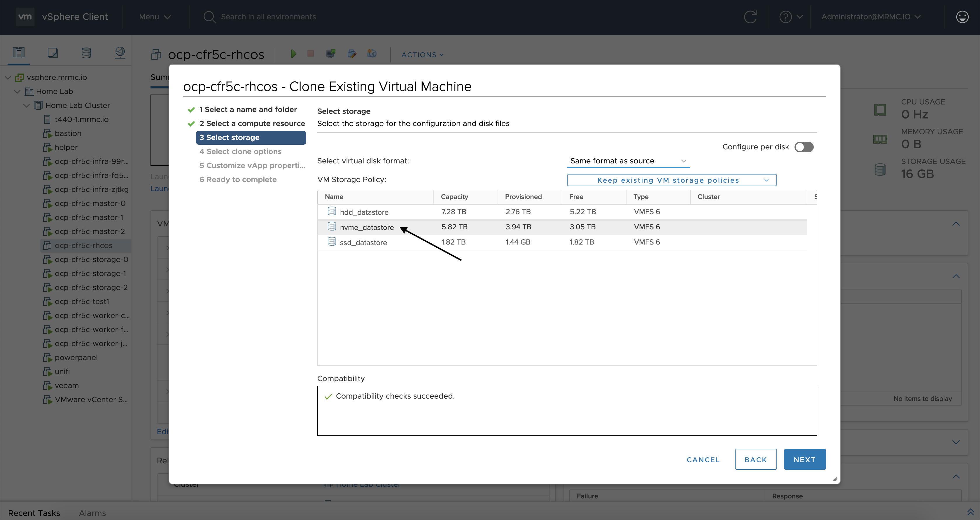Click the refresh icon in top bar

click(750, 17)
